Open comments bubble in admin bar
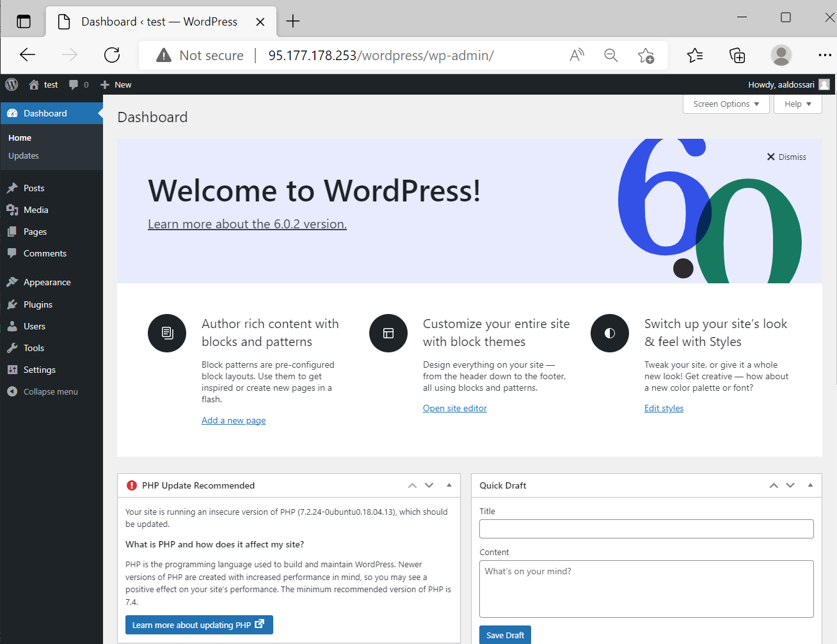837x644 pixels. 74,84
